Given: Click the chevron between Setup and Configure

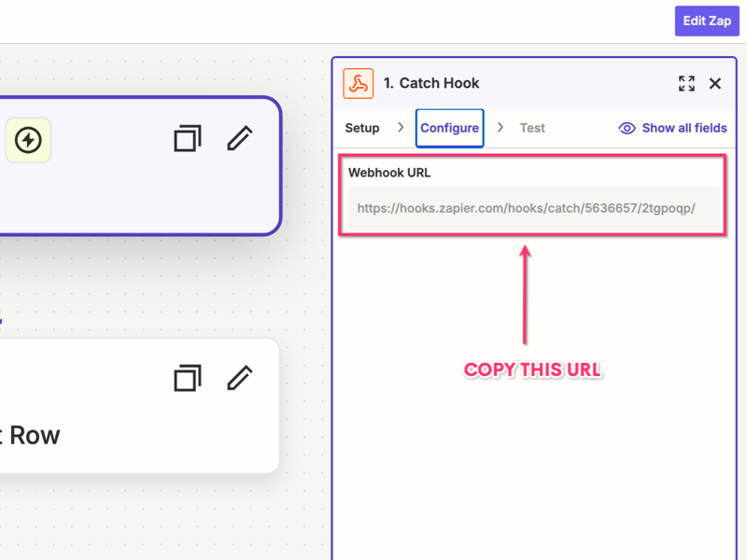Looking at the screenshot, I should click(401, 127).
